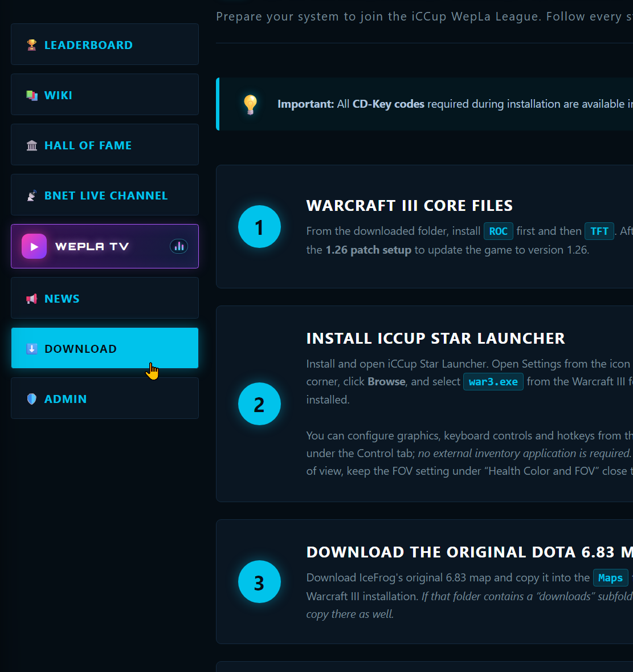This screenshot has height=672, width=633.
Task: Click the trophy icon next to Leaderboard
Action: (x=32, y=44)
